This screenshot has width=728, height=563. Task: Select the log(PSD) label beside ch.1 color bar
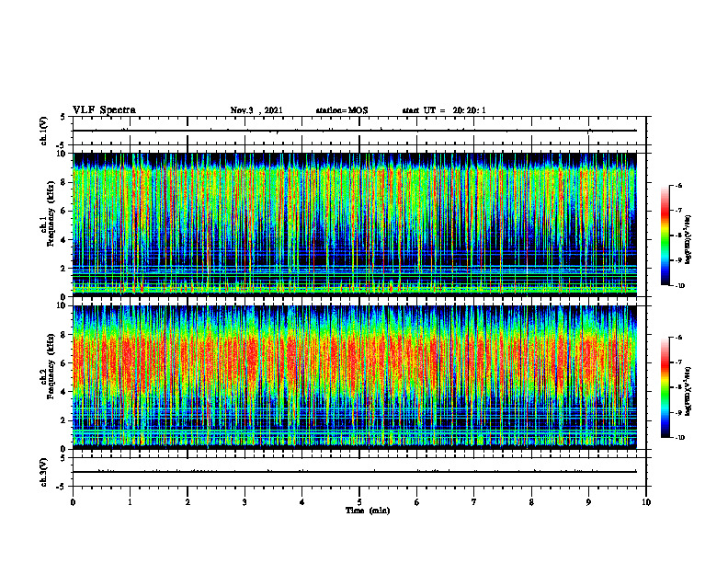pos(688,240)
